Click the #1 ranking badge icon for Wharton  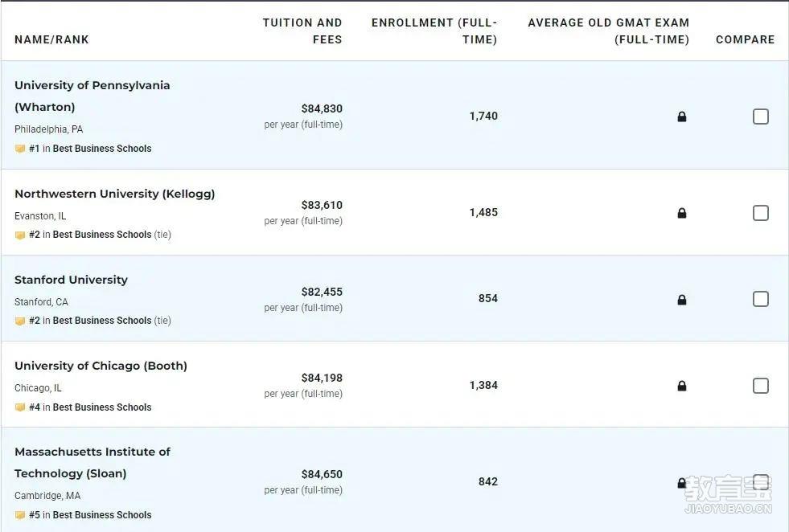(x=20, y=149)
